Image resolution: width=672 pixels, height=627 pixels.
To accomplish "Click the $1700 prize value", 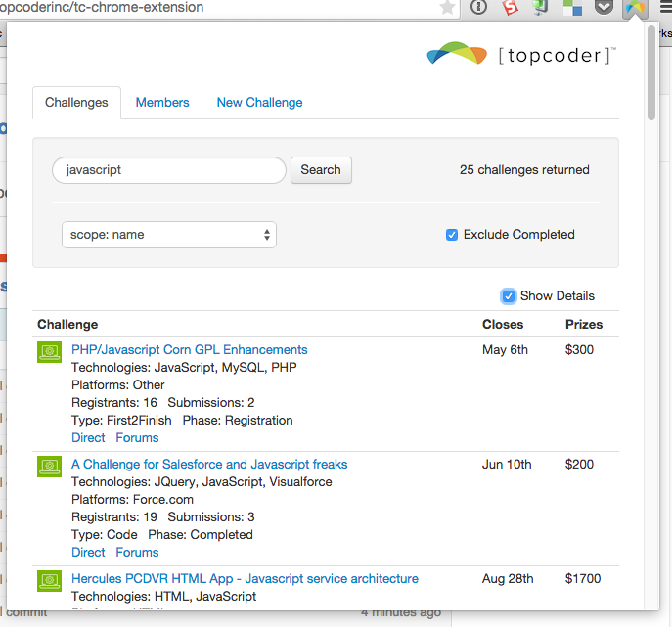I will coord(583,578).
